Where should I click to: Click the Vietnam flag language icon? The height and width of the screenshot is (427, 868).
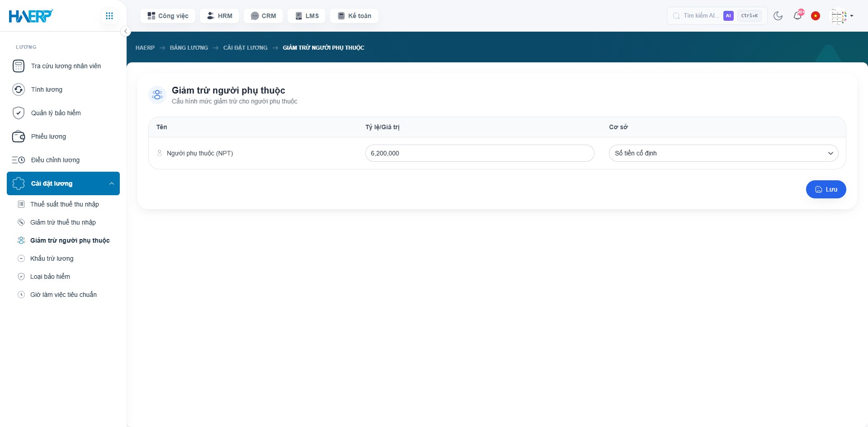click(816, 16)
